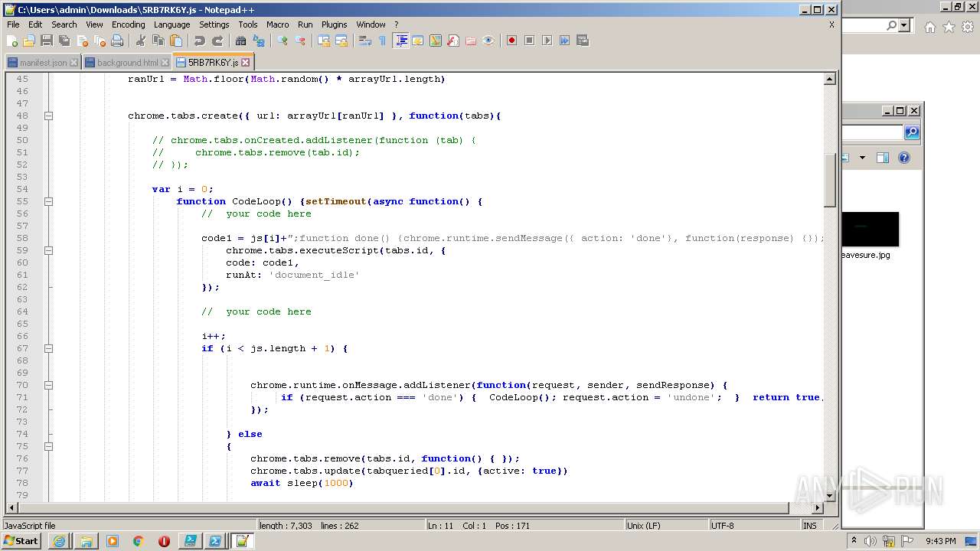Open the Language menu
Image resolution: width=980 pixels, height=551 pixels.
(171, 24)
